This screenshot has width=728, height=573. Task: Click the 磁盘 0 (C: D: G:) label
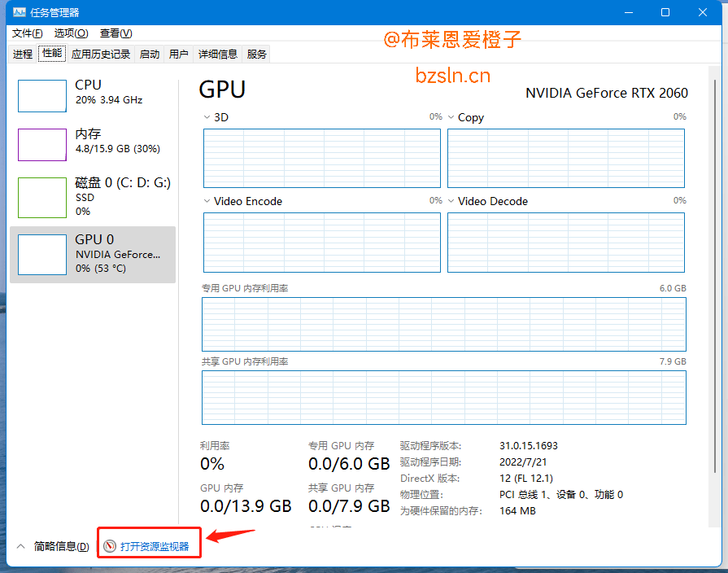(x=123, y=182)
